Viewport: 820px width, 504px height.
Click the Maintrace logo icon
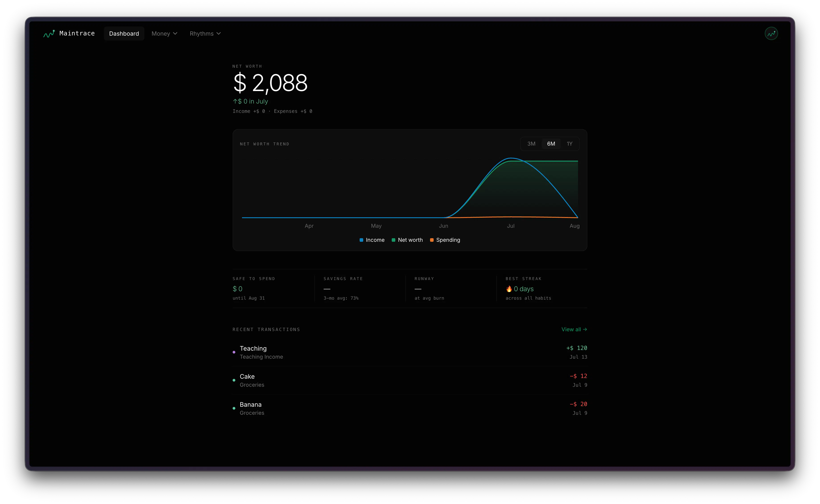tap(49, 34)
